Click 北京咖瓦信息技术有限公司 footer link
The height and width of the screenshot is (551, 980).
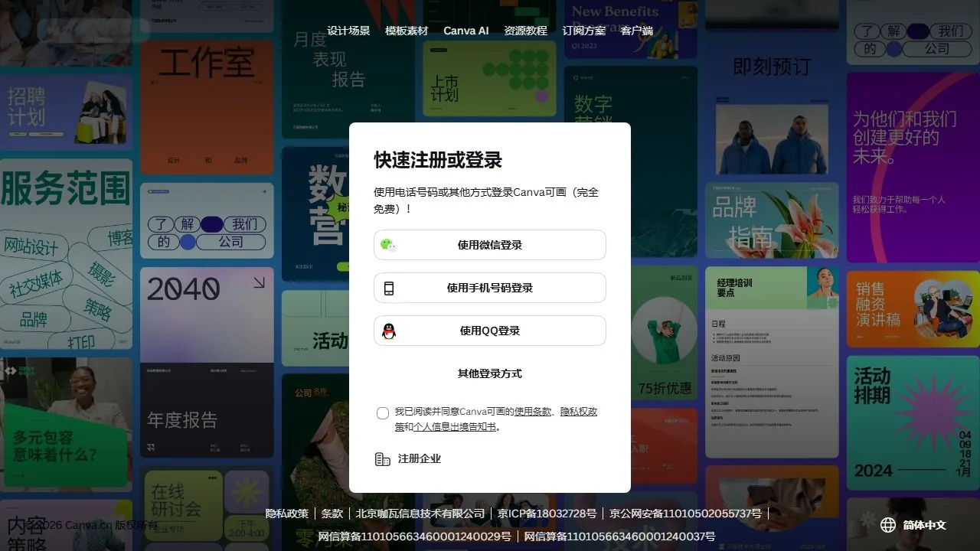point(420,514)
